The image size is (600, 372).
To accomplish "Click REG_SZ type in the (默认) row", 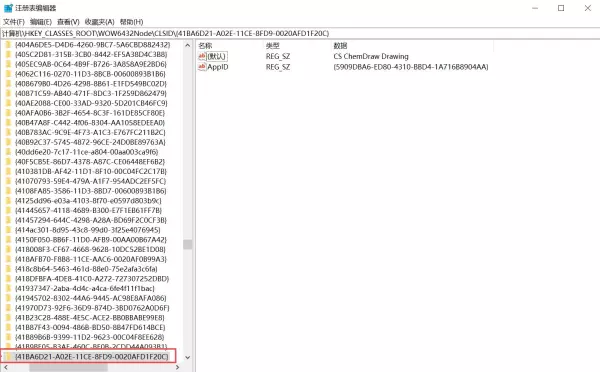I will [278, 56].
